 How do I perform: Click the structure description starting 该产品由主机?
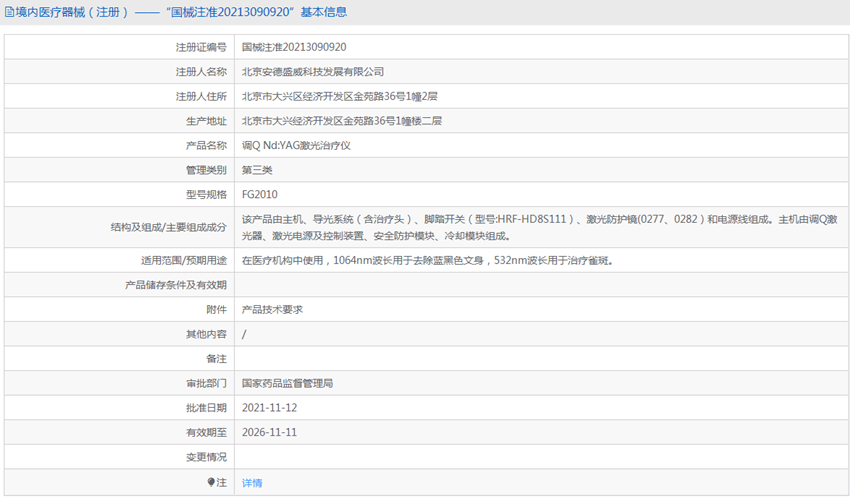[539, 228]
